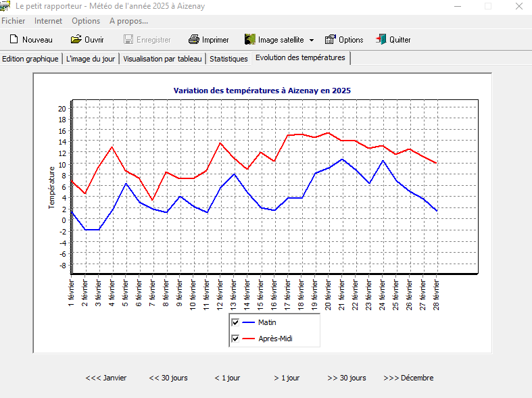
Task: Open the L'image du jour tab
Action: (91, 59)
